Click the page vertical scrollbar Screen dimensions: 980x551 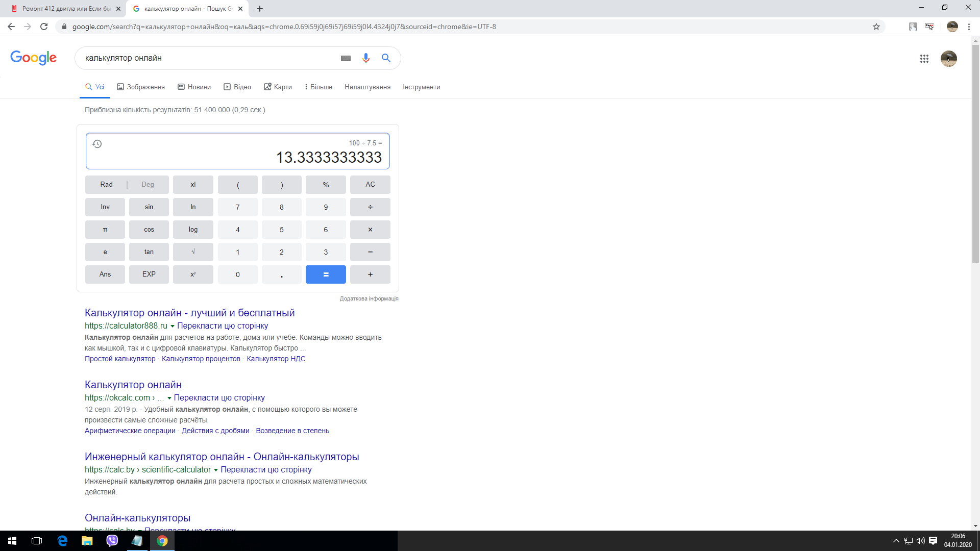click(975, 153)
